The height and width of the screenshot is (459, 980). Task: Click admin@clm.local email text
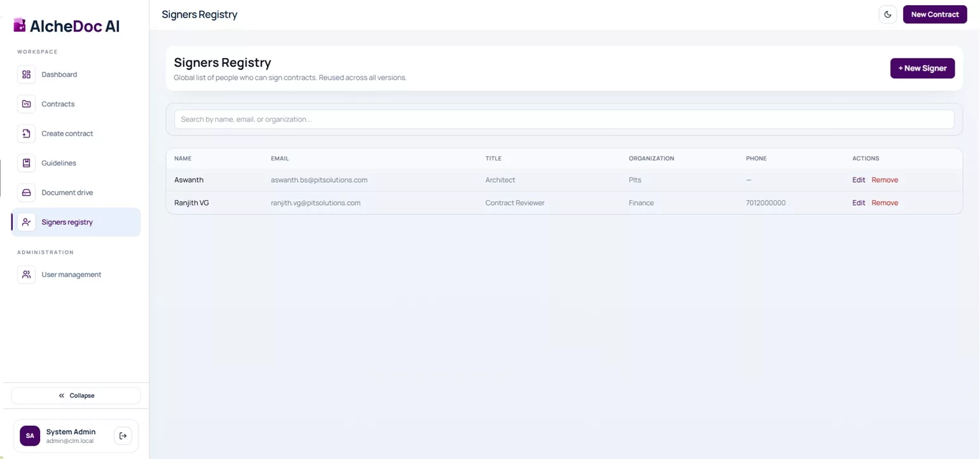69,441
